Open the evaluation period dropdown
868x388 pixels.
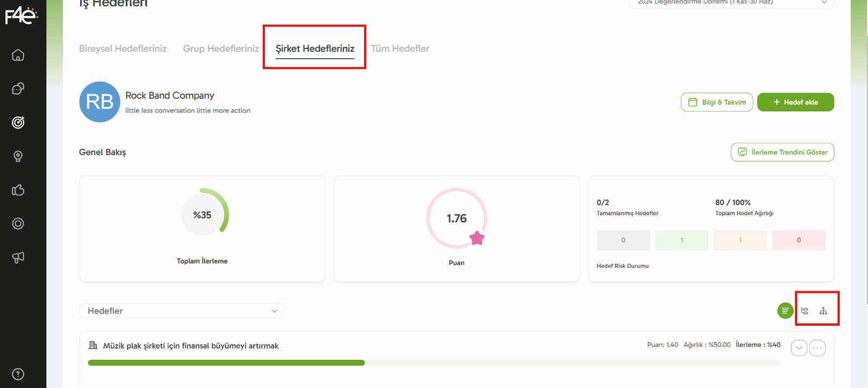(x=731, y=3)
